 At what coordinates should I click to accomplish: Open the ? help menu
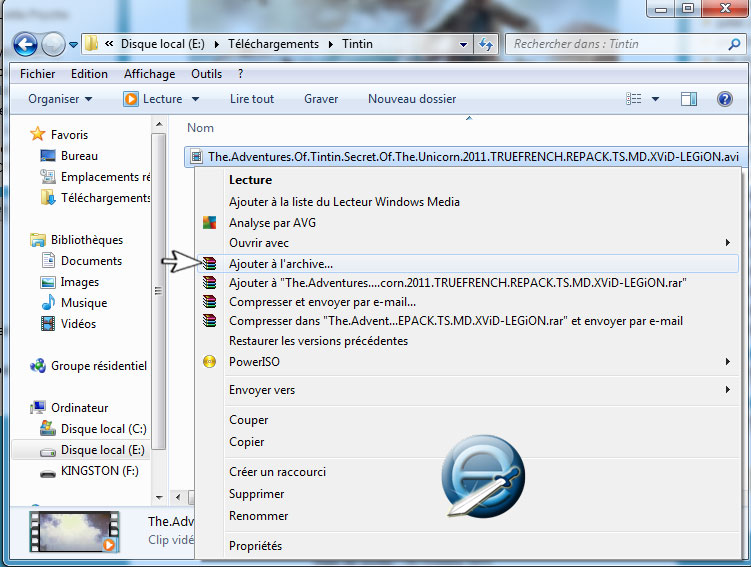pos(240,74)
